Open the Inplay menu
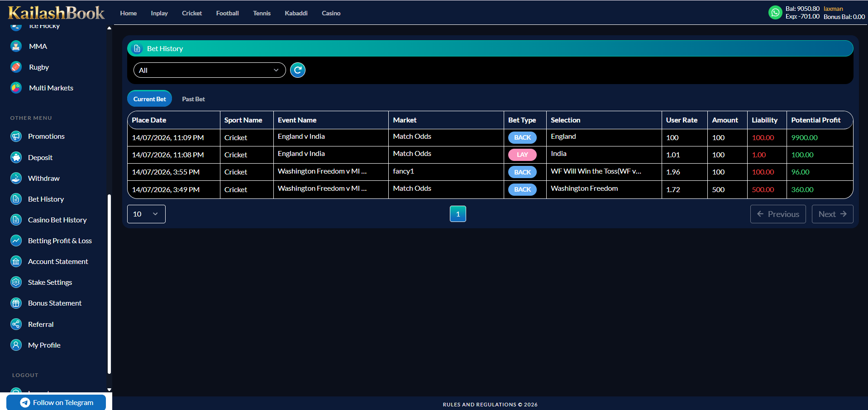This screenshot has width=868, height=410. click(159, 13)
